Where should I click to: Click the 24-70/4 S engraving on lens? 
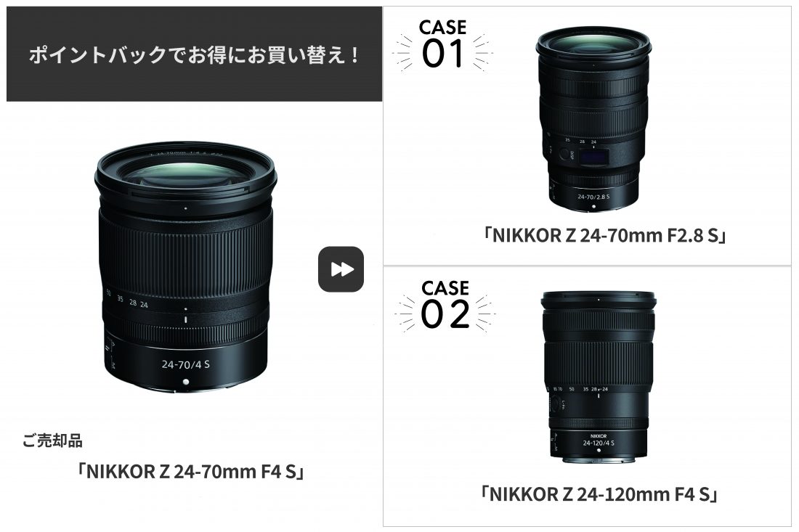[185, 364]
